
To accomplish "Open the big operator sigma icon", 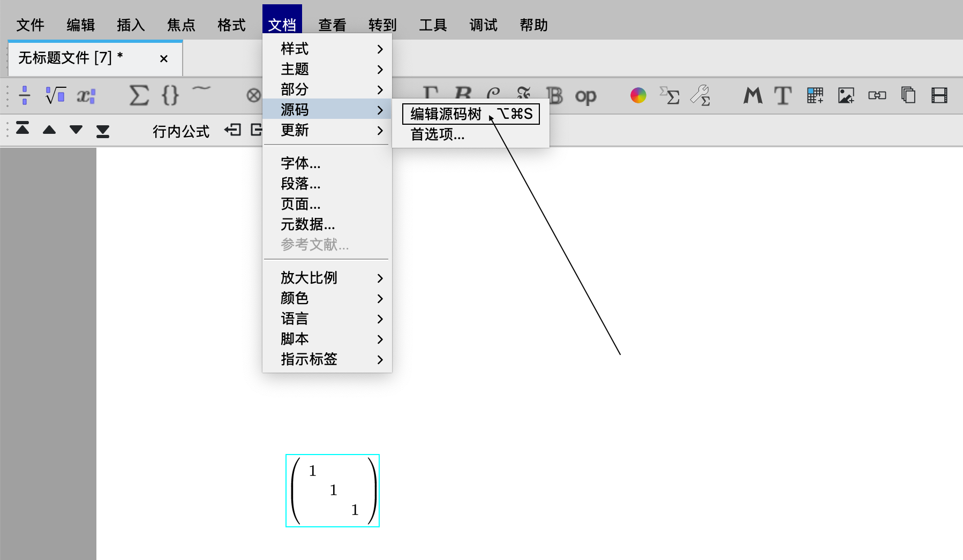I will click(139, 96).
